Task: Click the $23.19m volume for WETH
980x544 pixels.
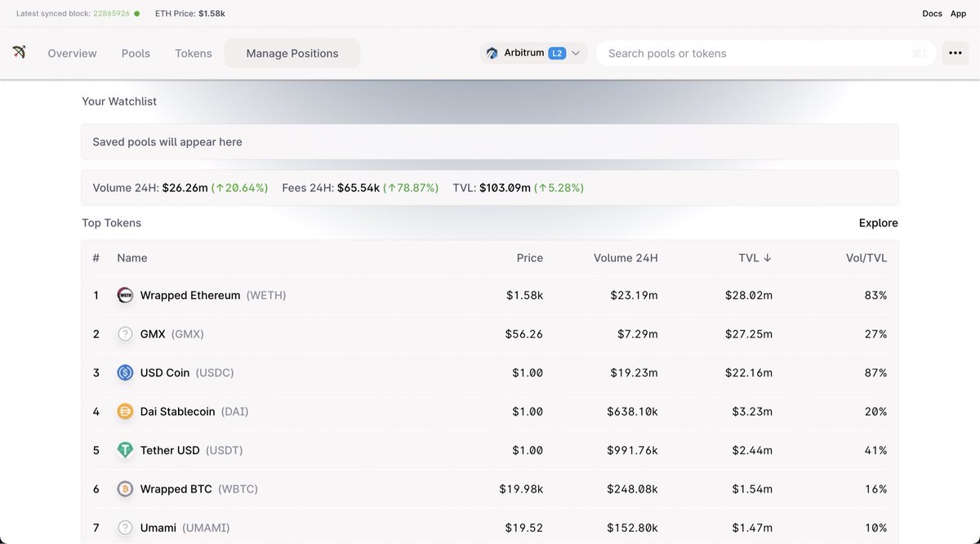Action: (x=634, y=296)
